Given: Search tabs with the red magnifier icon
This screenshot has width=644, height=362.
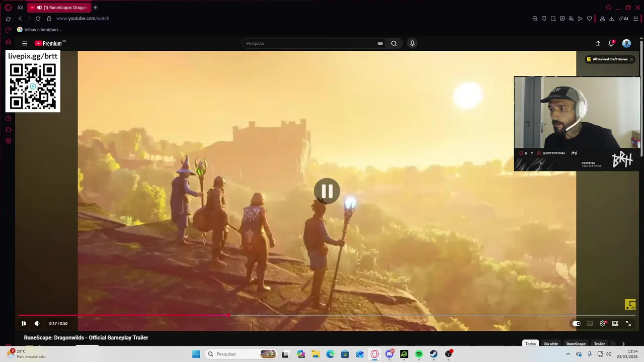Looking at the screenshot, I should pyautogui.click(x=608, y=8).
